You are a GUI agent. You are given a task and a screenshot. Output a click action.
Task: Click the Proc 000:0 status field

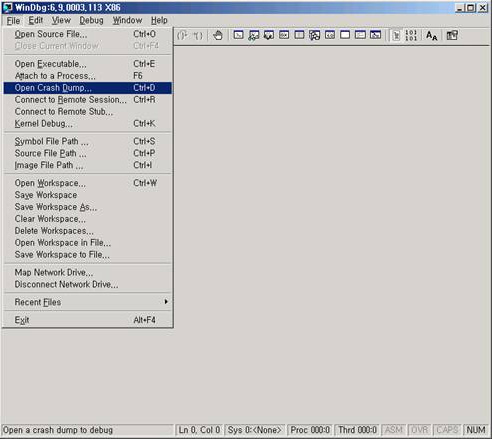pos(310,430)
